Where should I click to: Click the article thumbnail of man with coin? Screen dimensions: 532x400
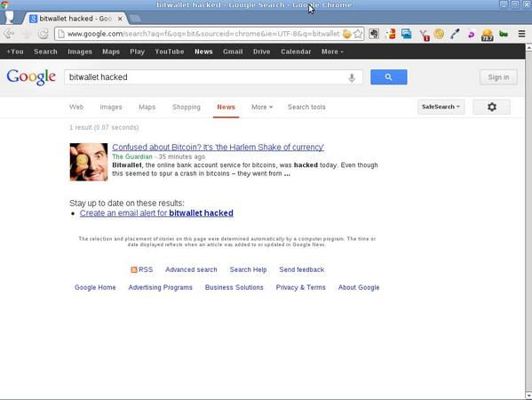89,162
